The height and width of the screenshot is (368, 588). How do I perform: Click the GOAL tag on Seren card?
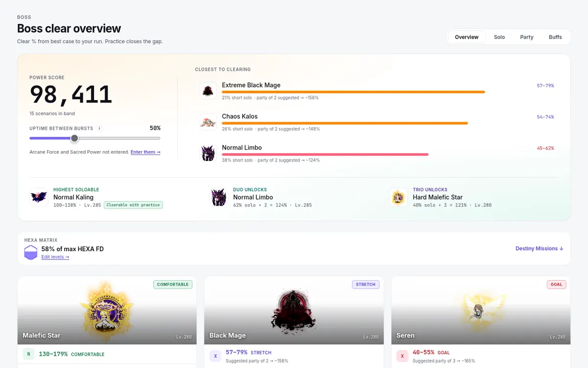[557, 285]
